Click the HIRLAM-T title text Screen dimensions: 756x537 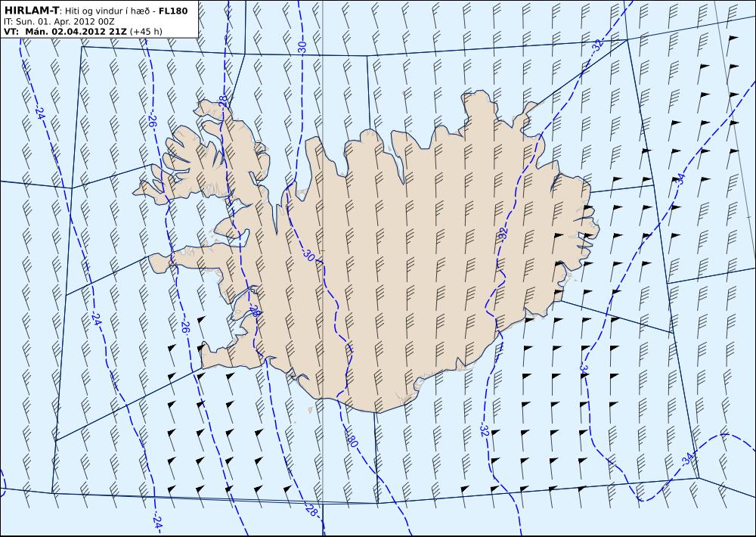click(x=31, y=10)
